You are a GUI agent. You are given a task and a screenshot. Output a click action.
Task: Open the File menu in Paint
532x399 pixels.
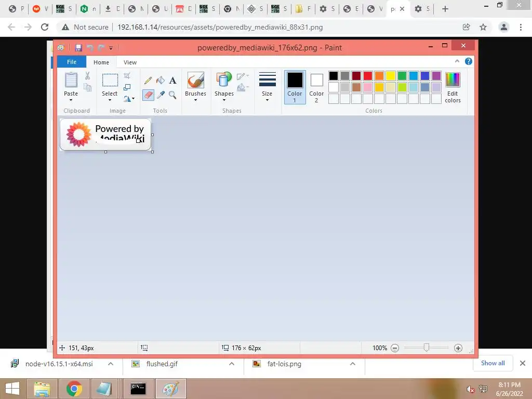pos(72,62)
